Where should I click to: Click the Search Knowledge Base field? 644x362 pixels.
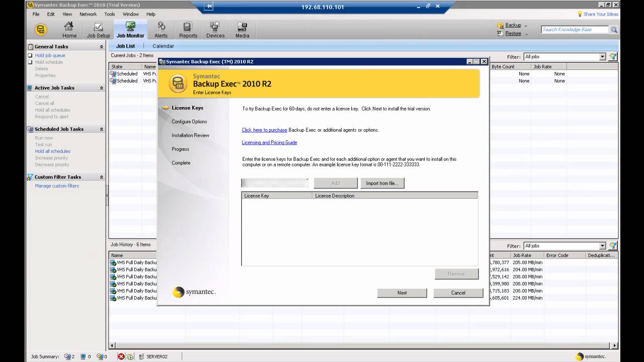point(575,30)
